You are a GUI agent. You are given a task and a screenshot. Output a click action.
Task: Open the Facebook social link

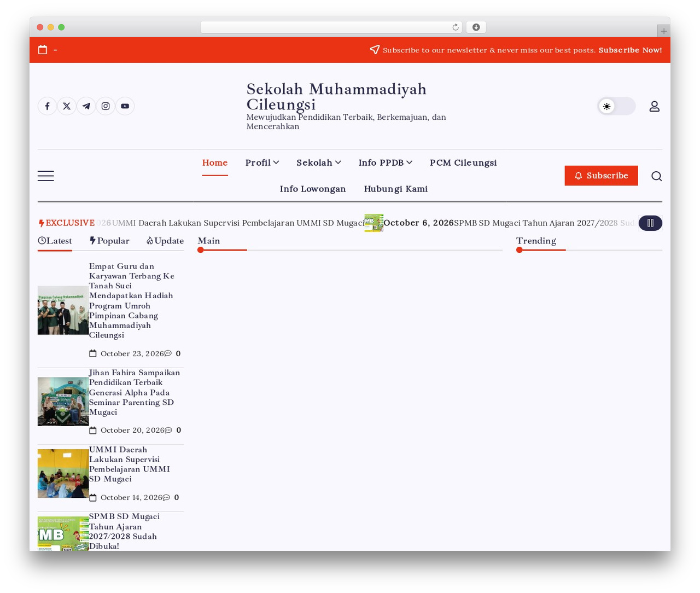tap(48, 106)
